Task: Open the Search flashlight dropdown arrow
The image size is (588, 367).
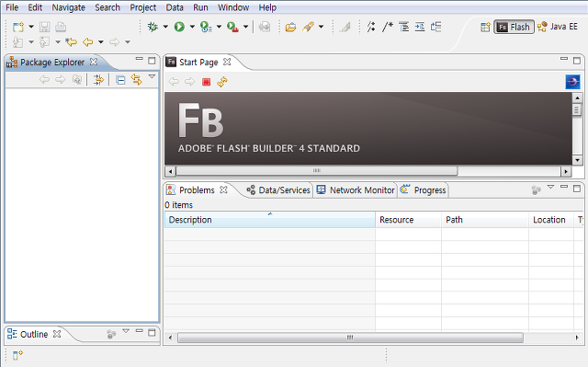Action: tap(321, 27)
